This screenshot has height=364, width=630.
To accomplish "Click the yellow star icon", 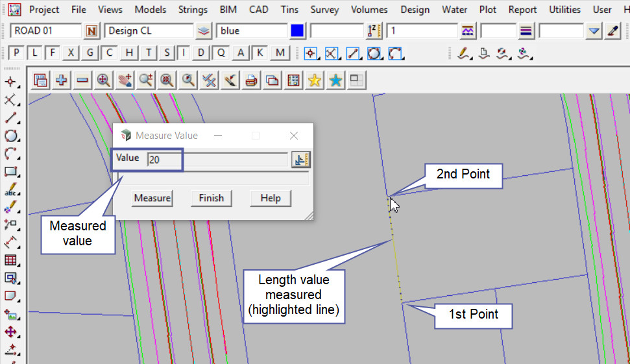I will pos(315,80).
